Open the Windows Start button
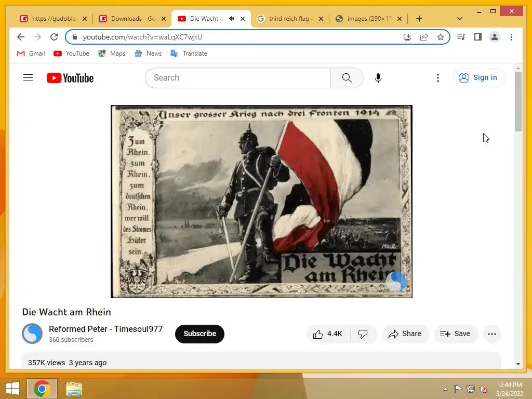 12,389
